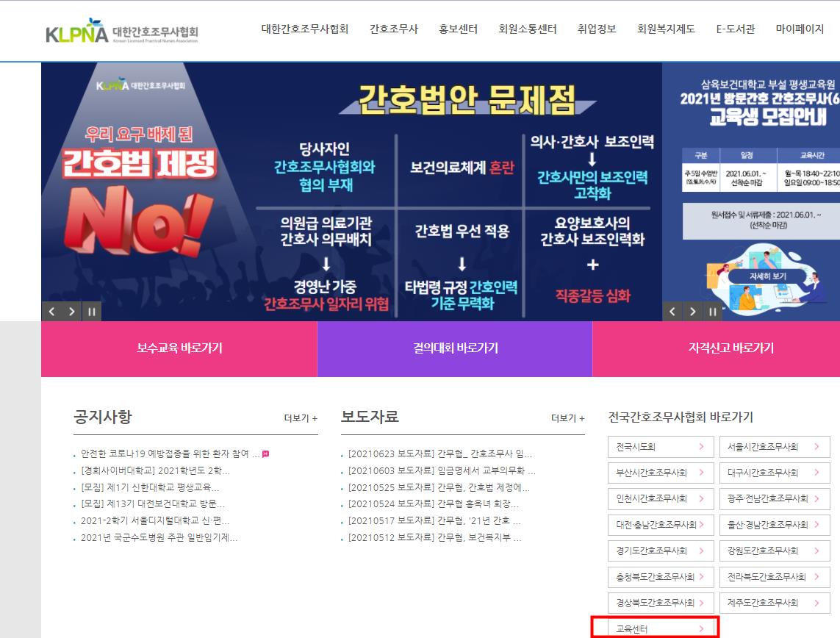Click 교육센터 shortcut button
This screenshot has width=840, height=638.
661,628
